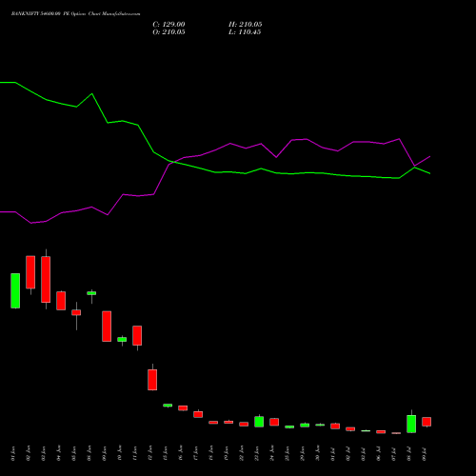Click the 11 Jun date label
Viewport: 476px width, 476px height.
pyautogui.click(x=135, y=453)
